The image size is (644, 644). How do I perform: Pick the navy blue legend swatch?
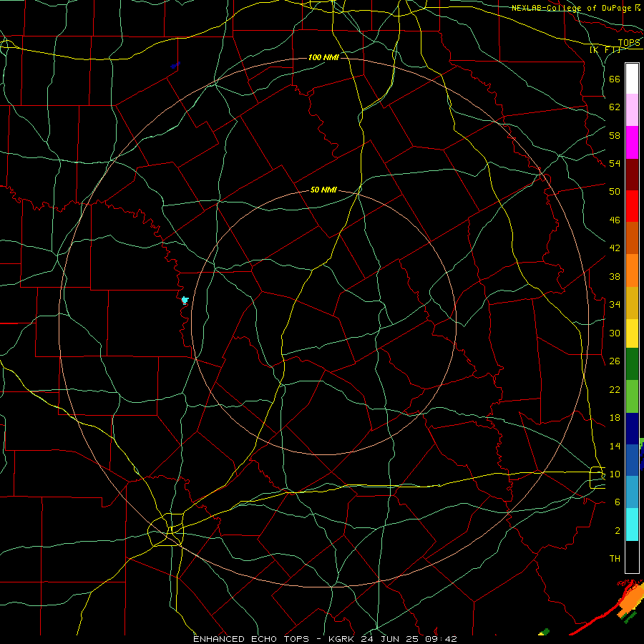coord(632,429)
